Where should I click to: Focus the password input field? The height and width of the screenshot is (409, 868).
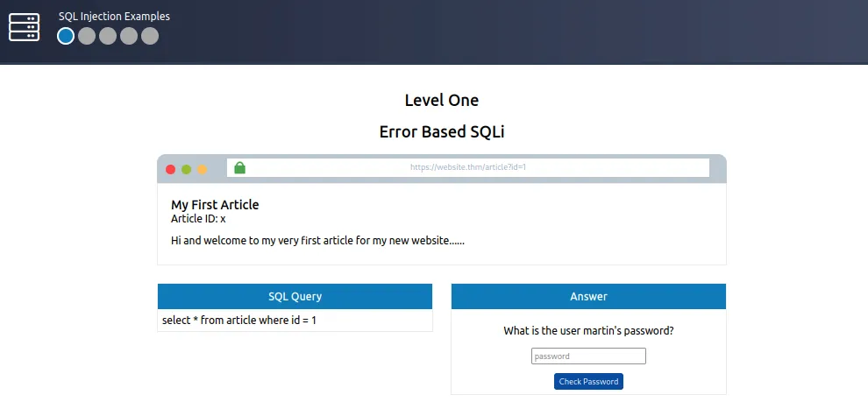pyautogui.click(x=588, y=356)
